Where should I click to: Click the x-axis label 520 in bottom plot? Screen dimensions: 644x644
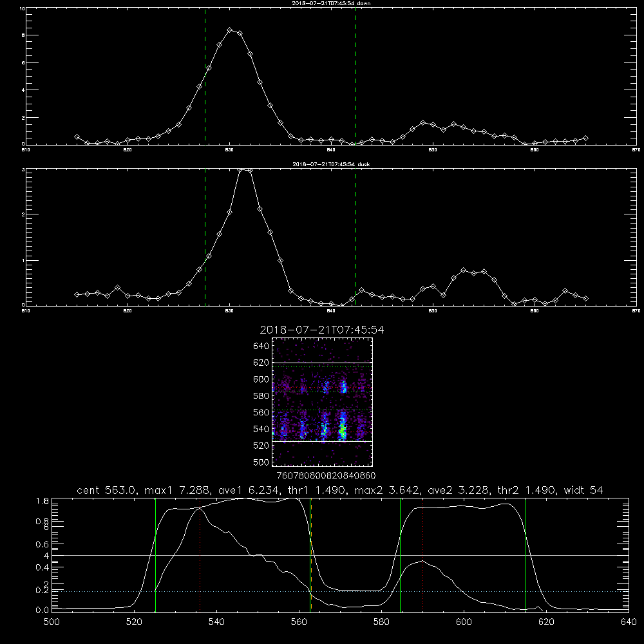[134, 622]
